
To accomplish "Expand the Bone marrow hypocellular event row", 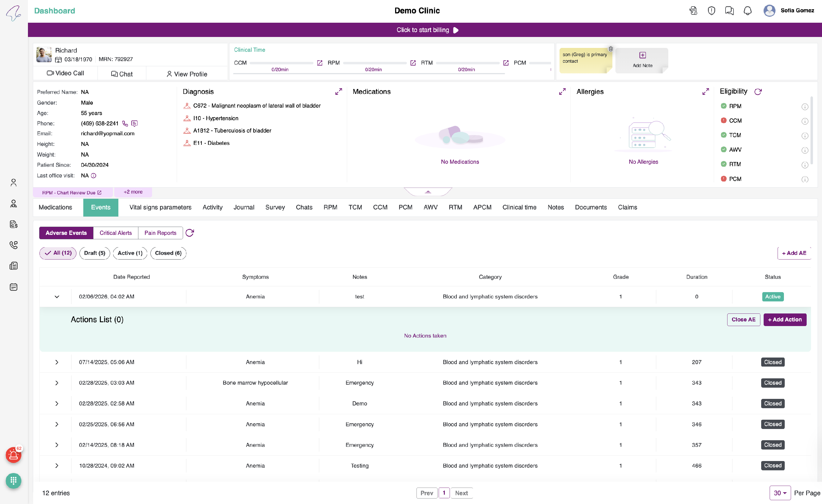I will [57, 383].
